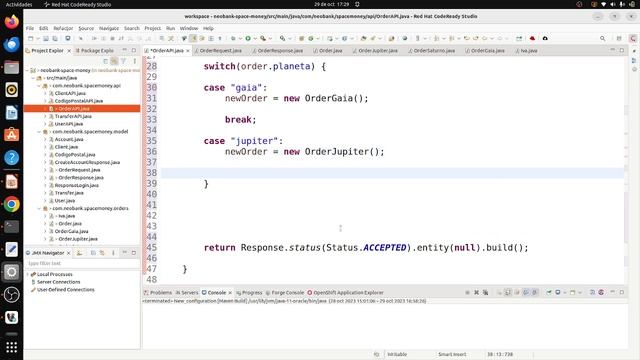The height and width of the screenshot is (360, 640).
Task: Switch to OrderGaia.java editor tab
Action: click(x=485, y=51)
